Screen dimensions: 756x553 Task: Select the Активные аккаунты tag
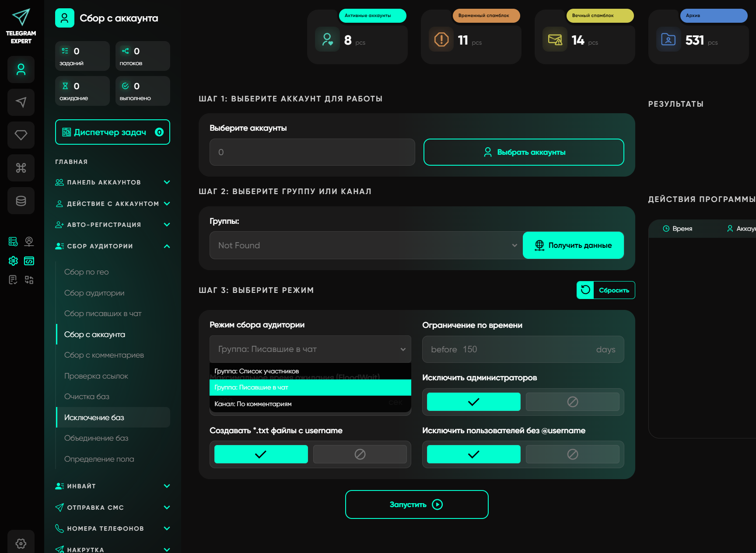coord(373,16)
